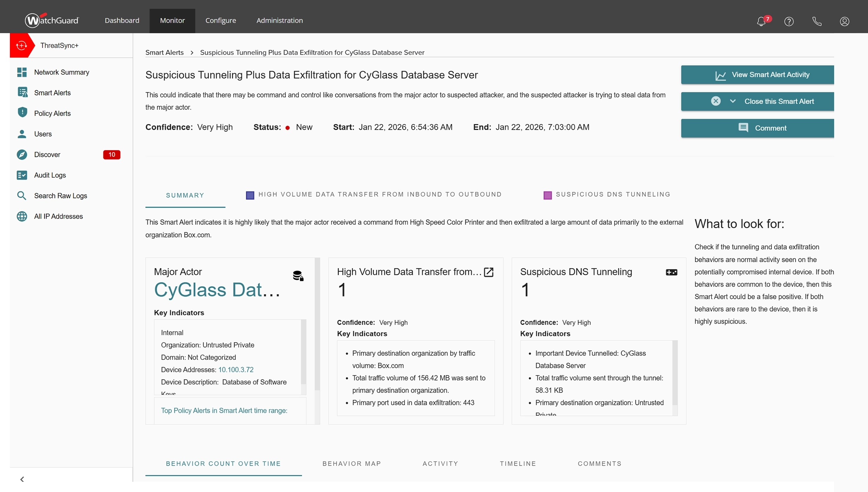Open external link icon on High Volume card

click(x=488, y=272)
